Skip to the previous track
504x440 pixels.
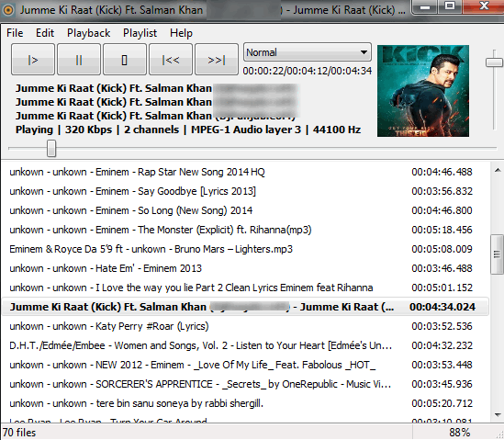pos(171,60)
